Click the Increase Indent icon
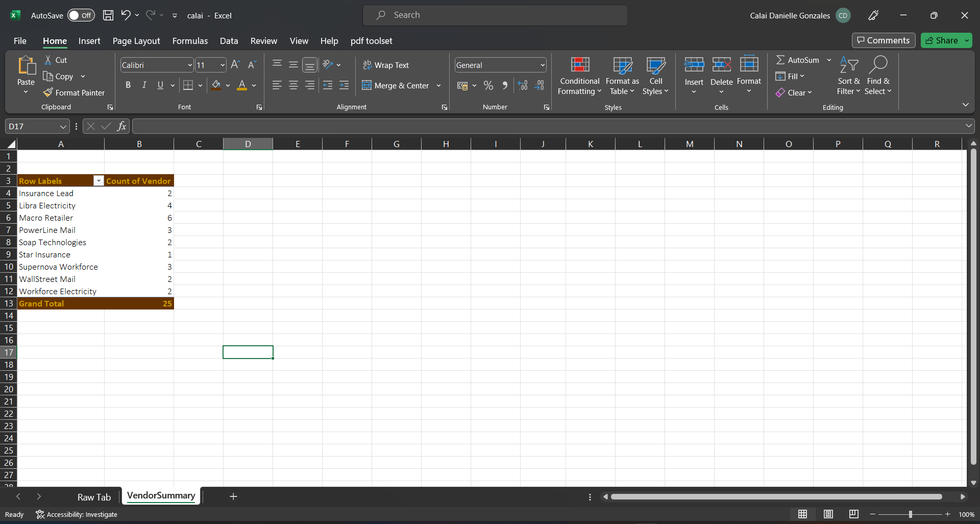Viewport: 980px width, 524px height. click(344, 85)
